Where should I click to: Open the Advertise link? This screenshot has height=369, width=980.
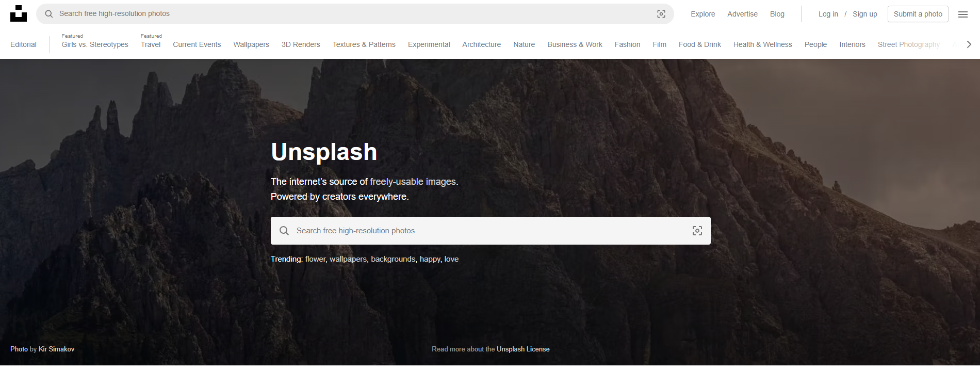742,14
